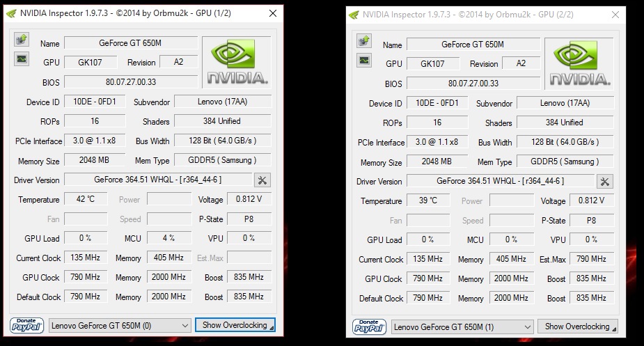Viewport: 644px width, 346px height.
Task: Click the ROPs value 16 in GPU (1/2) window
Action: coord(95,121)
